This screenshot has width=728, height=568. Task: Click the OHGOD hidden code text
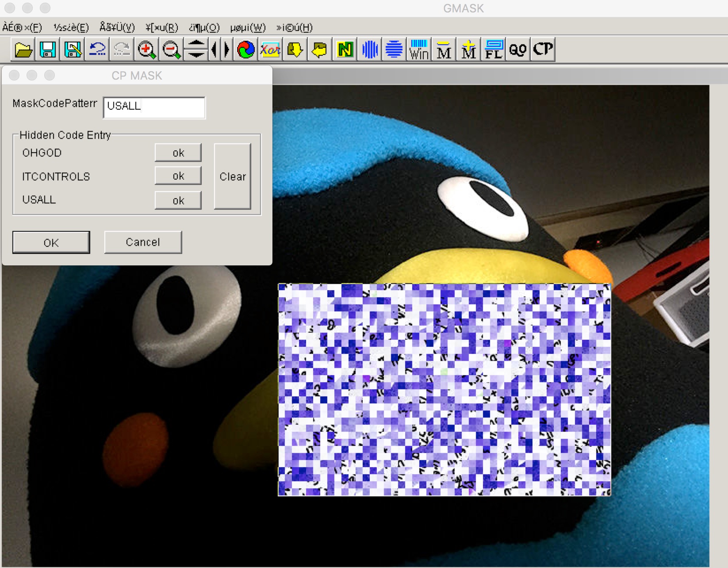click(x=42, y=153)
